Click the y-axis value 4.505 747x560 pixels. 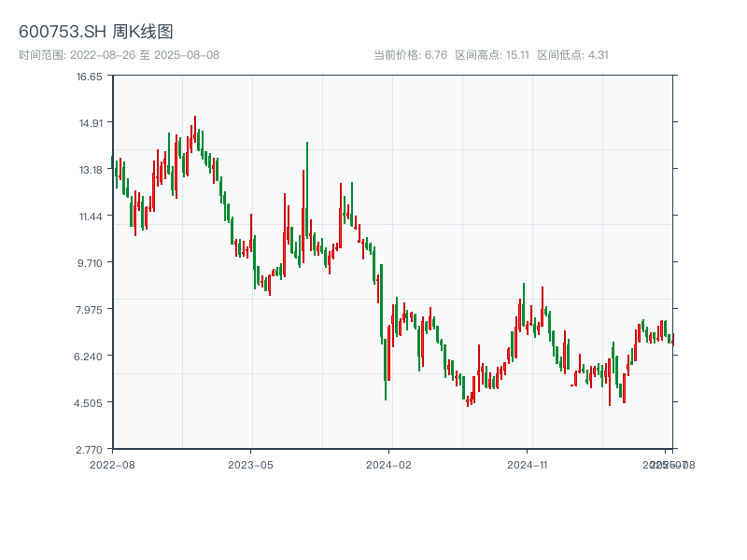[x=88, y=403]
